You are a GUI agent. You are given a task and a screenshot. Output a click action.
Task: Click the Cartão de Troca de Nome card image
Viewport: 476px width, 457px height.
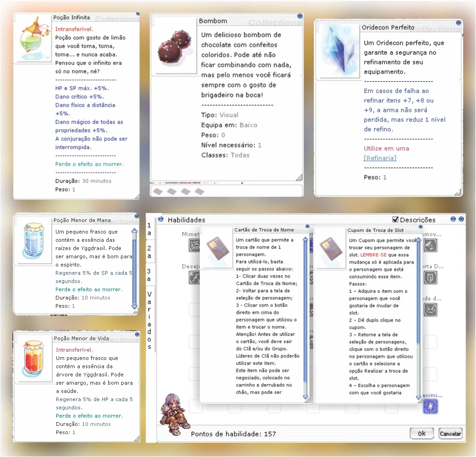(218, 248)
